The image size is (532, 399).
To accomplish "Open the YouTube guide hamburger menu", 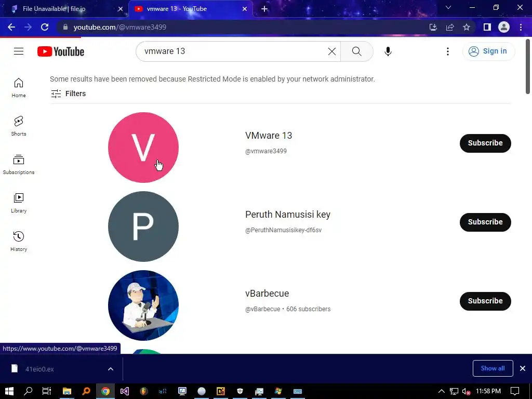I will [x=19, y=51].
